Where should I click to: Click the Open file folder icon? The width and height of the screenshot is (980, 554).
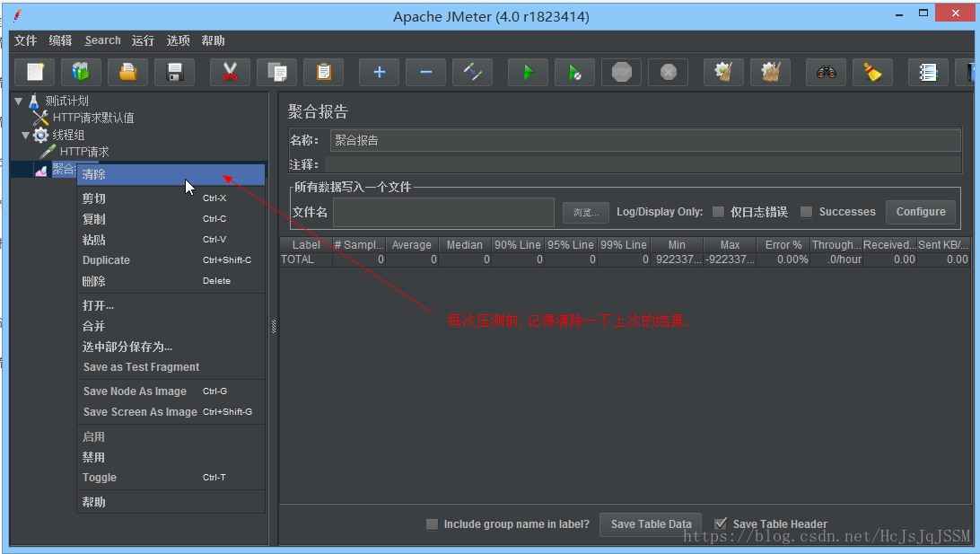coord(128,72)
